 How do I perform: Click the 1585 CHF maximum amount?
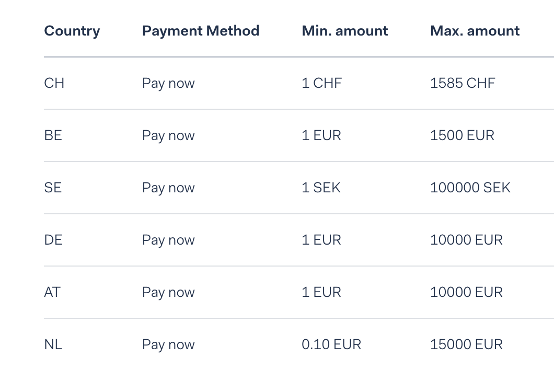coord(463,83)
